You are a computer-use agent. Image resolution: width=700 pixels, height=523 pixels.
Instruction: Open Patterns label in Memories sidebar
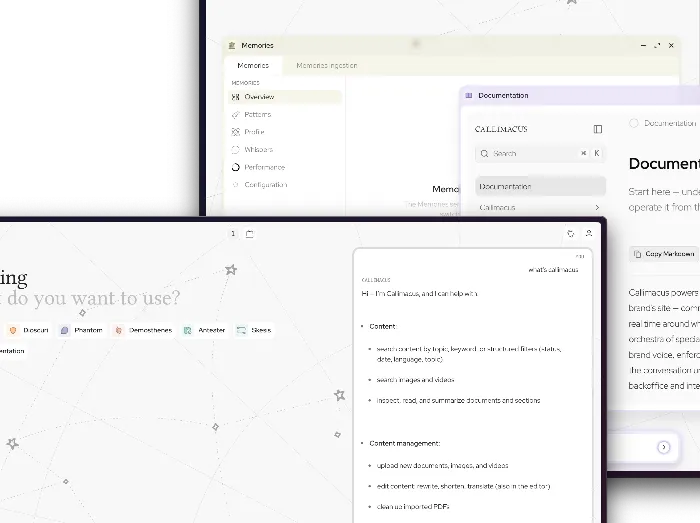coord(258,115)
